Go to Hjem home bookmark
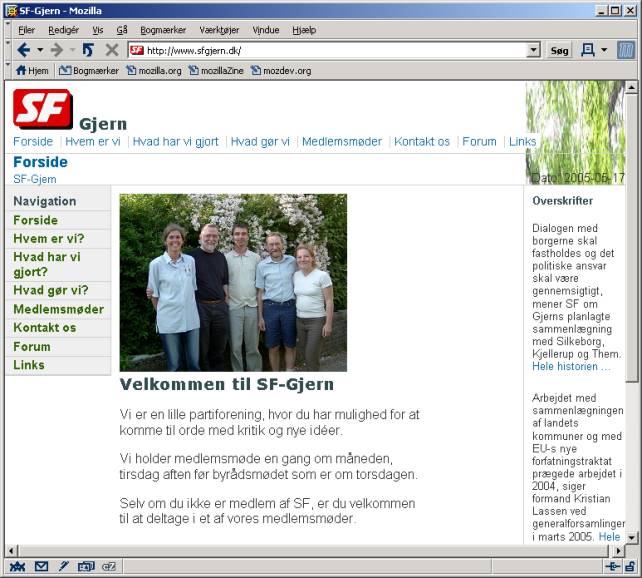 pos(32,71)
